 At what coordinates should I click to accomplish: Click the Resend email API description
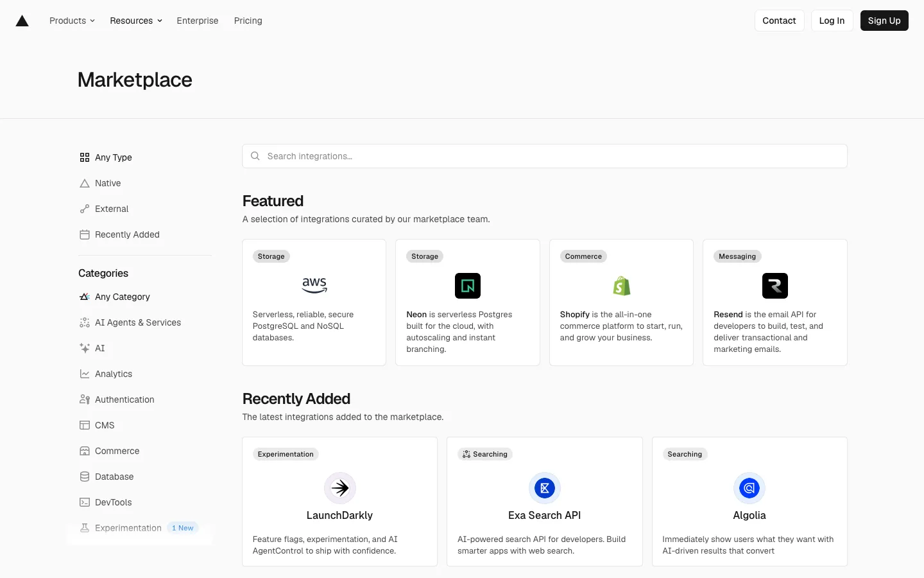[x=769, y=332]
